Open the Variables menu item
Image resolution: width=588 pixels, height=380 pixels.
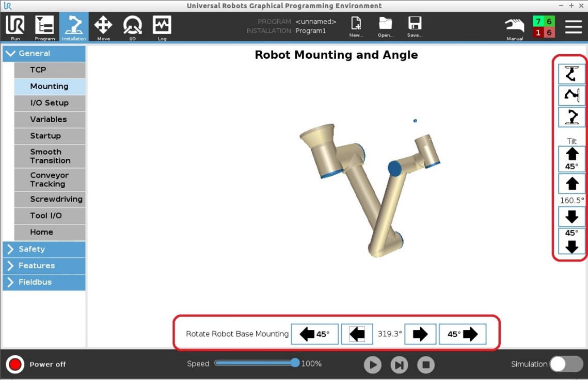(x=50, y=120)
